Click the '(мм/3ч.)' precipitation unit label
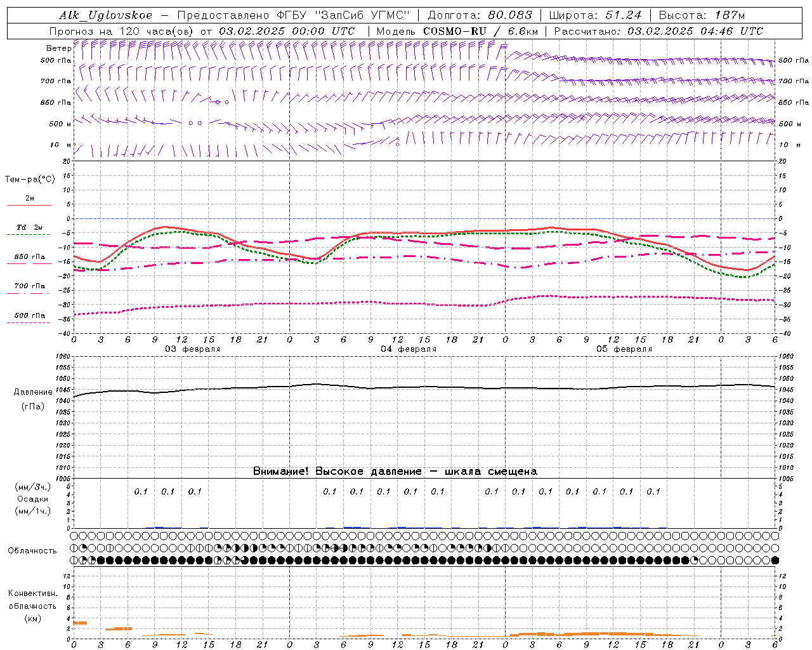The image size is (812, 650). (33, 487)
